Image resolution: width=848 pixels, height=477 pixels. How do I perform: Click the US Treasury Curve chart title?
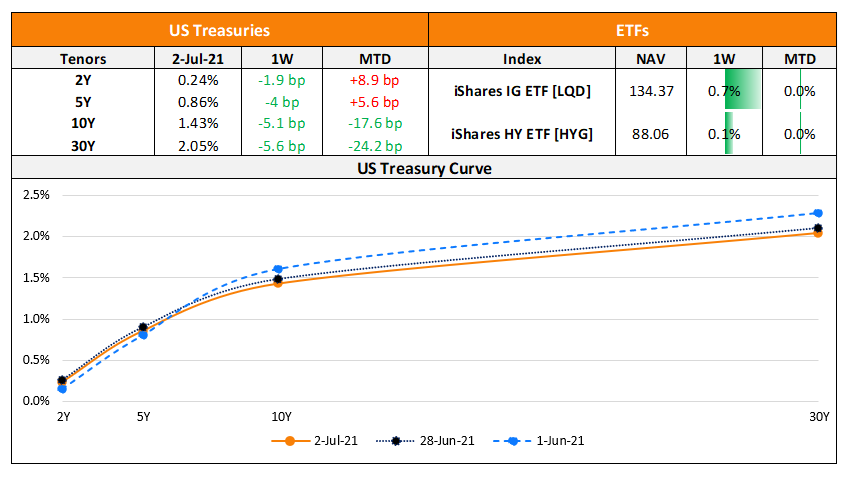(424, 168)
